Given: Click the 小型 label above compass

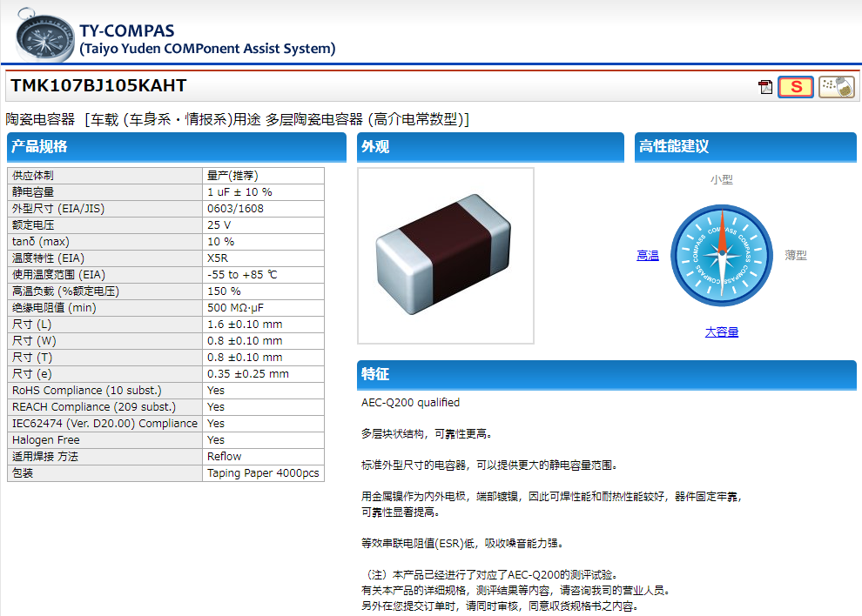Looking at the screenshot, I should [721, 180].
